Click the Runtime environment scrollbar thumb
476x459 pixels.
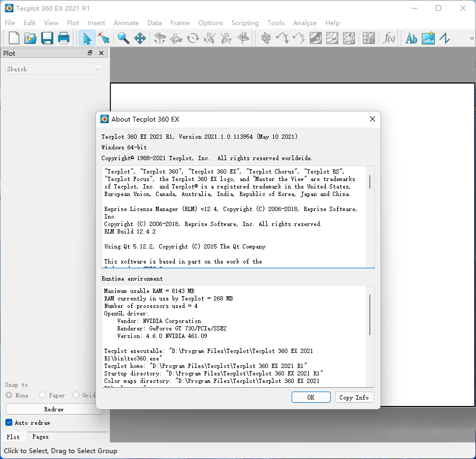[370, 314]
